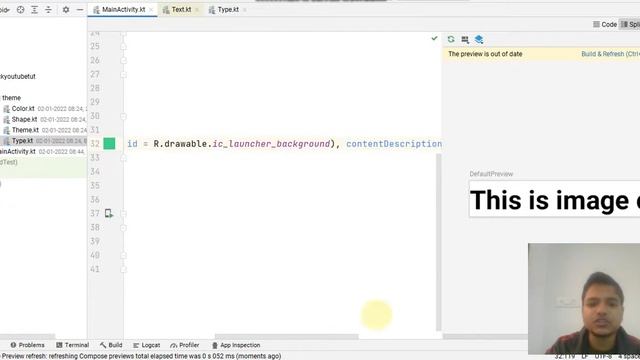Toggle the fold marker at line 26
This screenshot has width=640, height=360.
click(123, 60)
